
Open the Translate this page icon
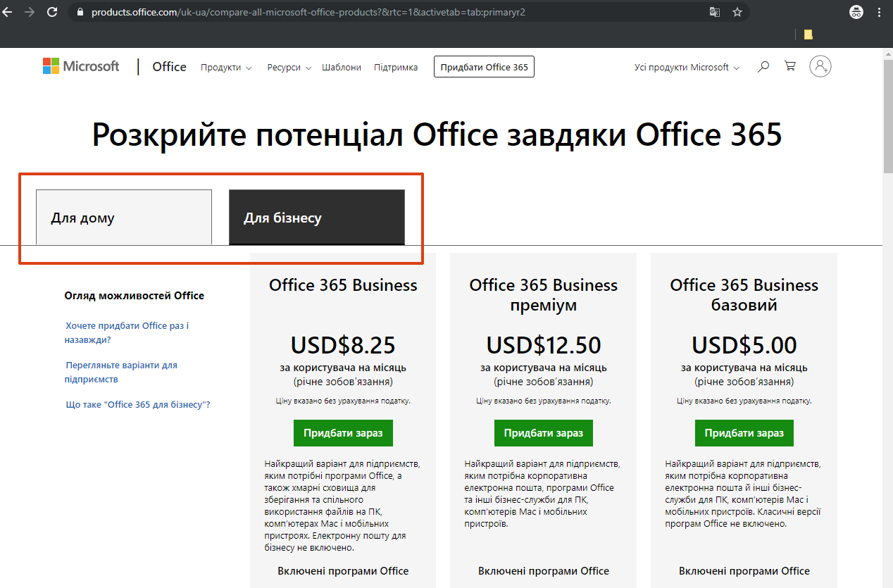click(x=715, y=12)
